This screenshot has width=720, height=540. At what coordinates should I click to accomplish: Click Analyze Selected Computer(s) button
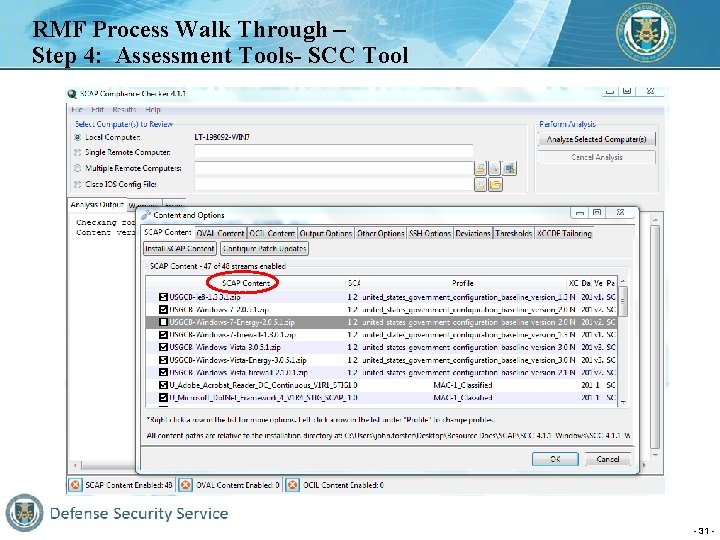(596, 139)
